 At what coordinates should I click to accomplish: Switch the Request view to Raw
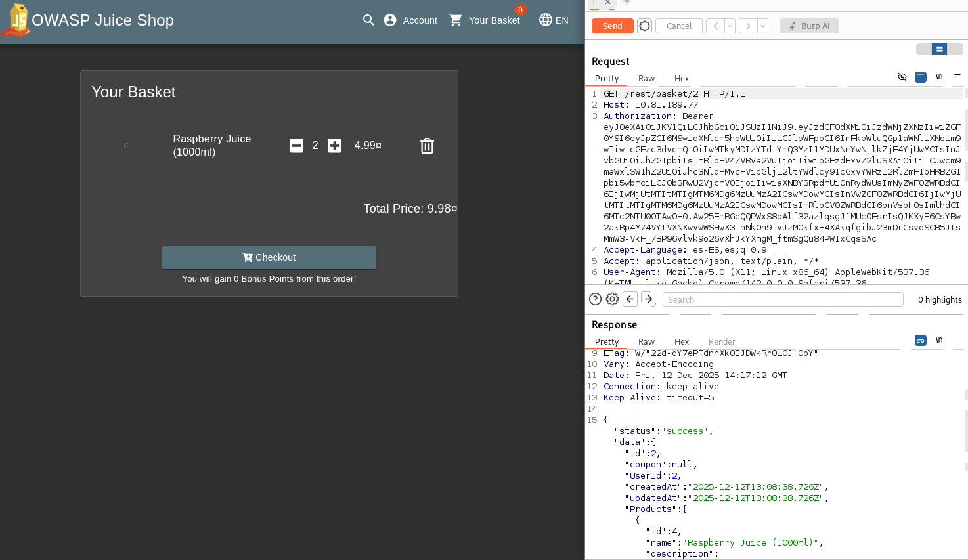coord(646,79)
